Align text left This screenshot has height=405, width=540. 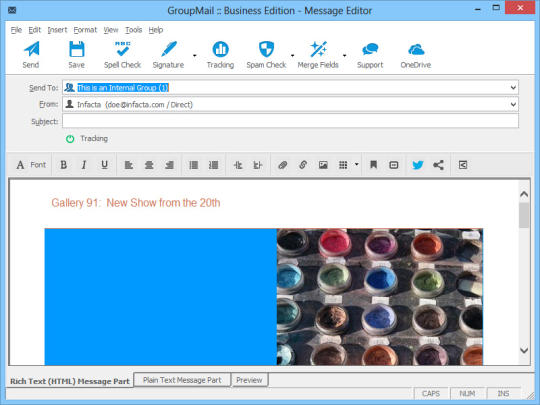[x=128, y=165]
